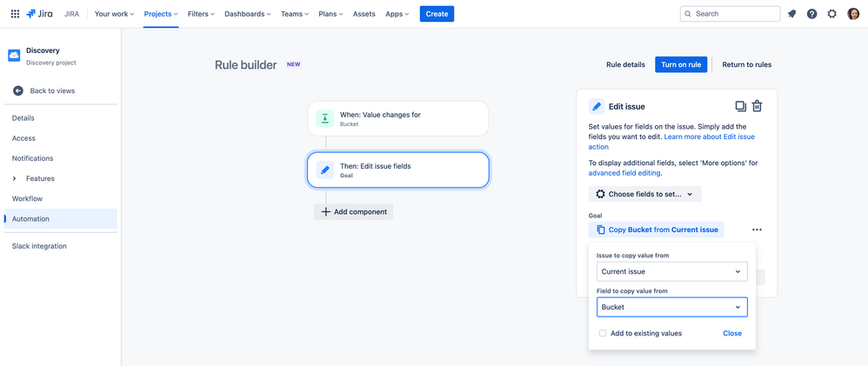This screenshot has width=868, height=366.
Task: Expand the Features sidebar section
Action: pyautogui.click(x=15, y=178)
